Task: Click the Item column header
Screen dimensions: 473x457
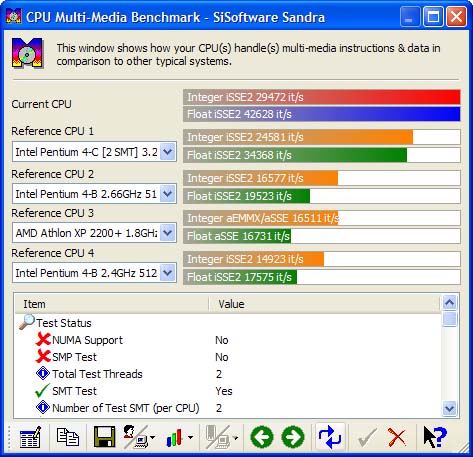Action: coord(112,304)
